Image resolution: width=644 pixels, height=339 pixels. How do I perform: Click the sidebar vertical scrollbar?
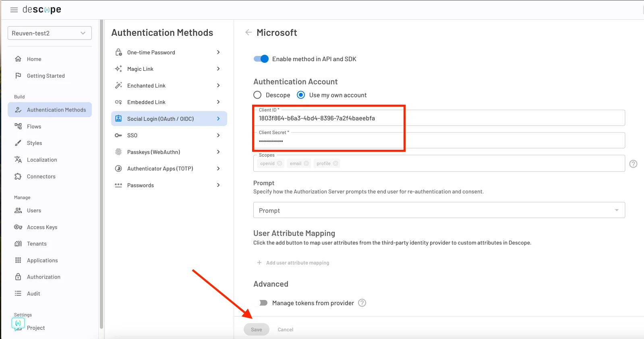click(101, 173)
